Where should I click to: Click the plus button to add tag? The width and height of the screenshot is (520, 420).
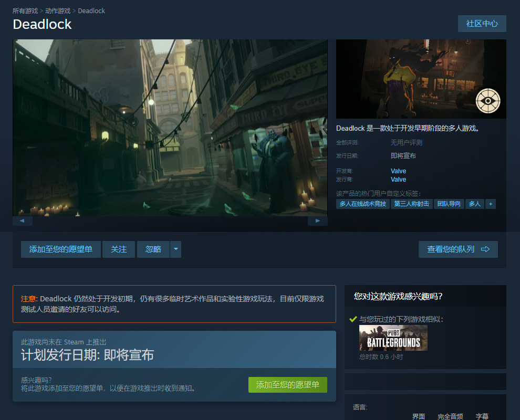[491, 204]
